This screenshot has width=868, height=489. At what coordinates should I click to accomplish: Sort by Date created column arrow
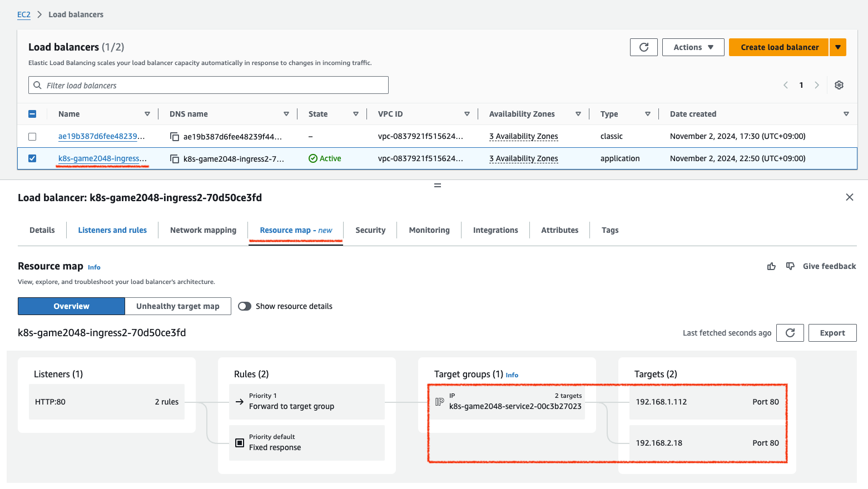pos(846,114)
